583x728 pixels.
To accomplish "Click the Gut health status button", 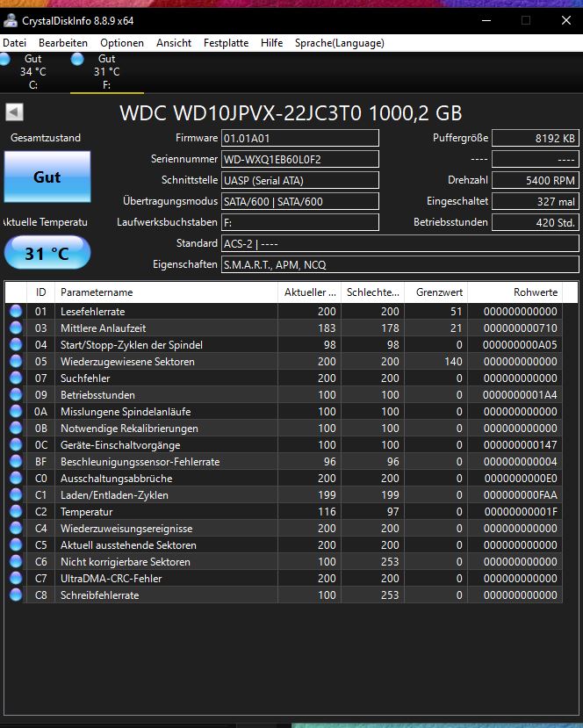I will coord(47,177).
